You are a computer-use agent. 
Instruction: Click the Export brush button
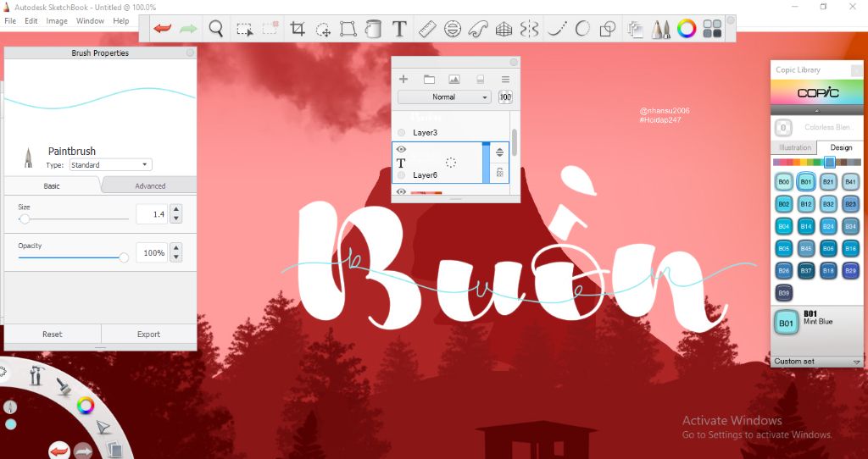(x=149, y=334)
